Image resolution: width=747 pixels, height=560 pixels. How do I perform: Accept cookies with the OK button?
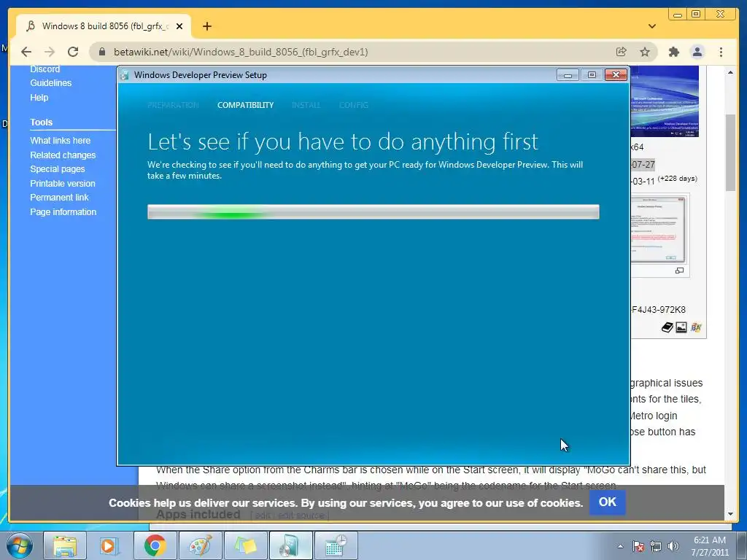pyautogui.click(x=608, y=502)
